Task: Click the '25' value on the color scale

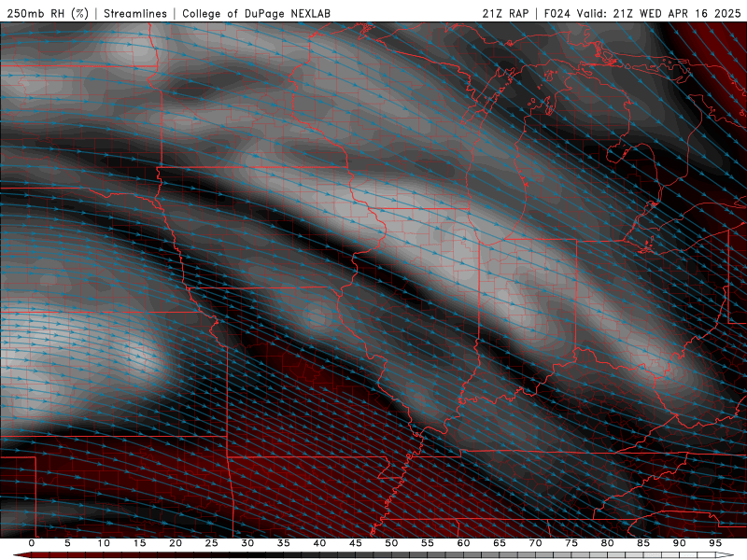Action: (x=212, y=543)
